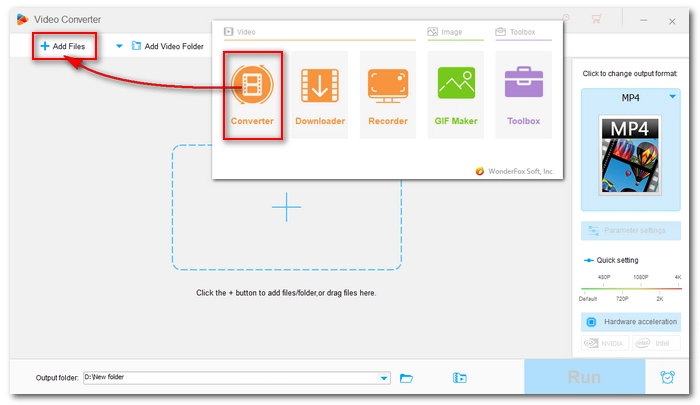Select the Toolbox section tab

tap(515, 32)
